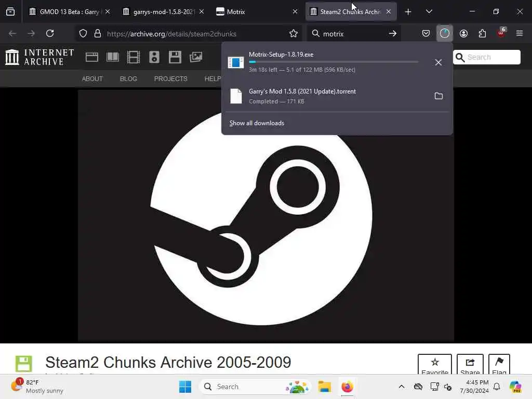Open the PROJECTS menu link
532x399 pixels.
pyautogui.click(x=170, y=79)
